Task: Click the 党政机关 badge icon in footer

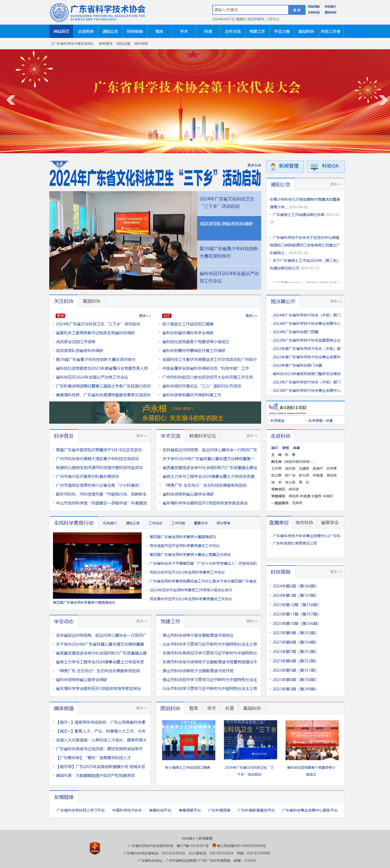Action: 95,848
